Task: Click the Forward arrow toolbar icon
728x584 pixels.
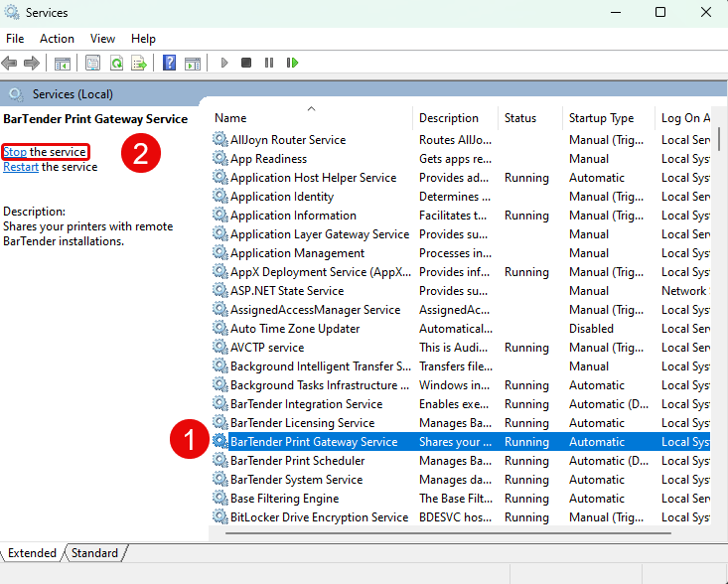Action: (31, 63)
